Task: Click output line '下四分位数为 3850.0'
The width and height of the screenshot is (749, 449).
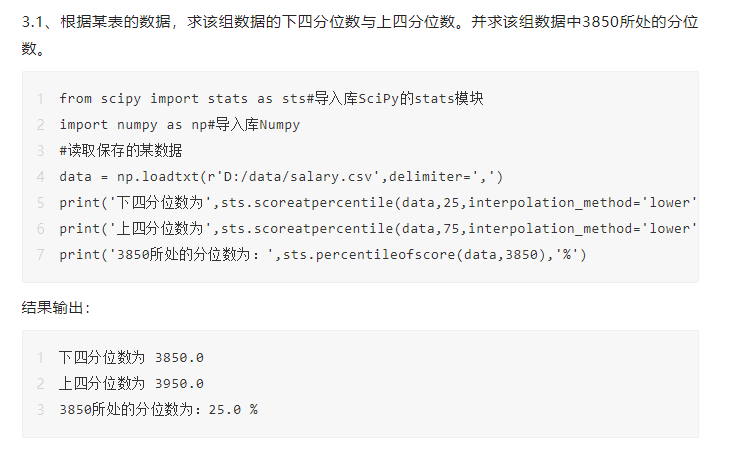Action: 131,357
